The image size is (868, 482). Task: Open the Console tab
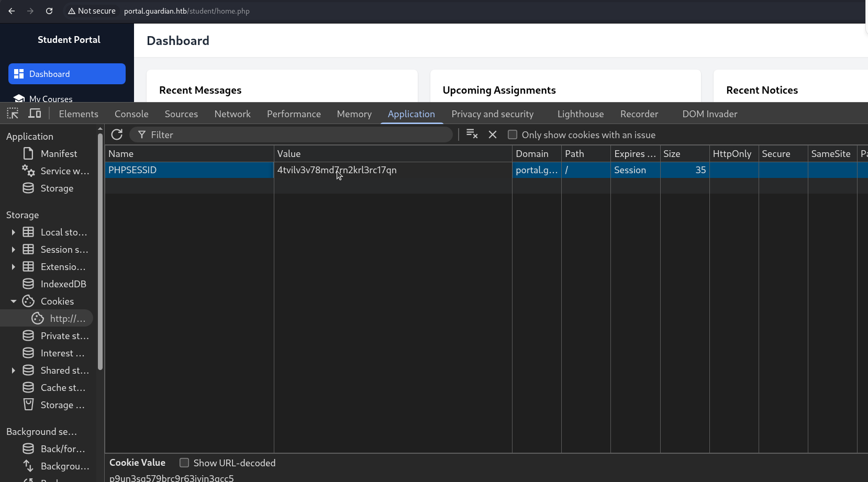[x=131, y=114]
